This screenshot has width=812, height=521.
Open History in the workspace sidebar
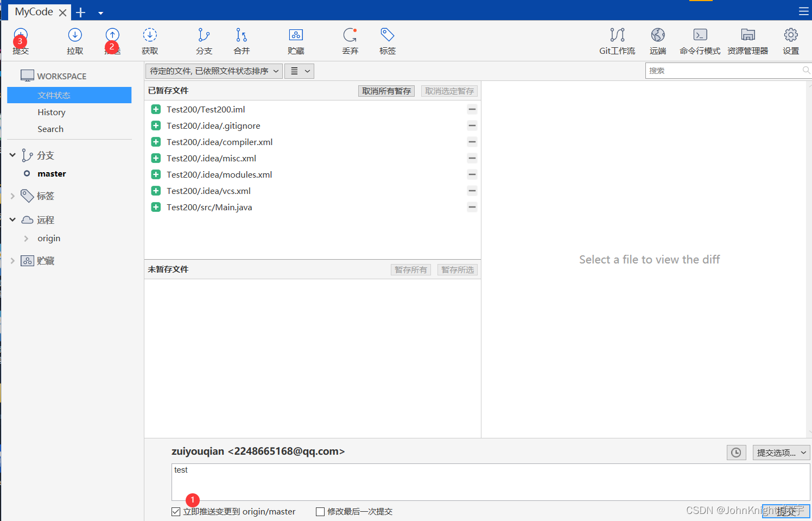click(x=52, y=112)
